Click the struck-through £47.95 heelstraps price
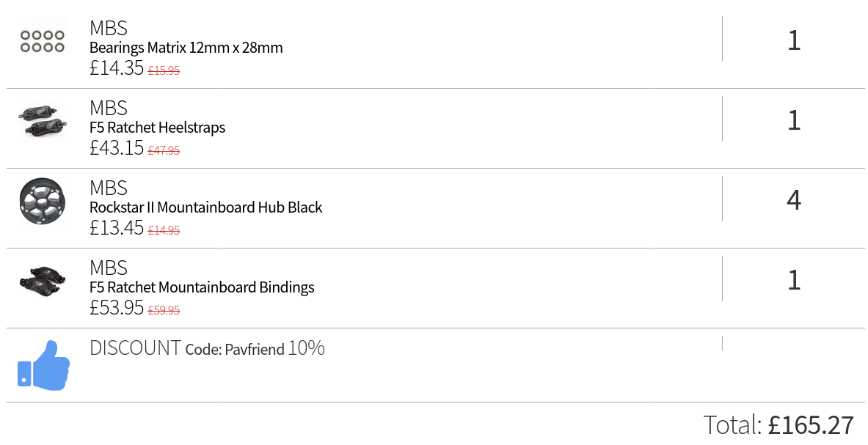 164,150
